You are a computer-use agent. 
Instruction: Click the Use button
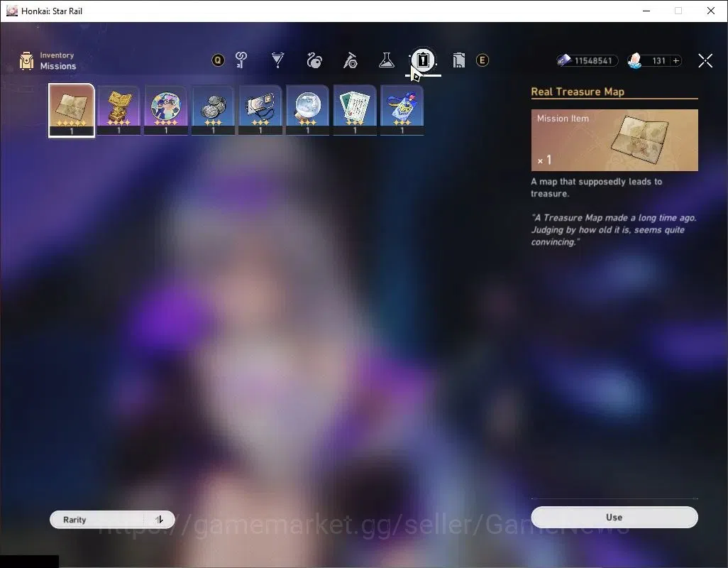(614, 518)
